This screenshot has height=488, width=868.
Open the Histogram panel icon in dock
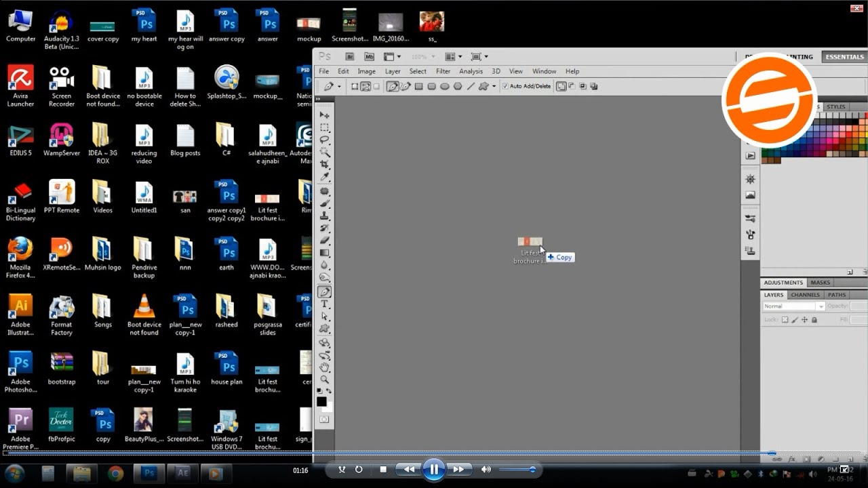click(x=750, y=195)
